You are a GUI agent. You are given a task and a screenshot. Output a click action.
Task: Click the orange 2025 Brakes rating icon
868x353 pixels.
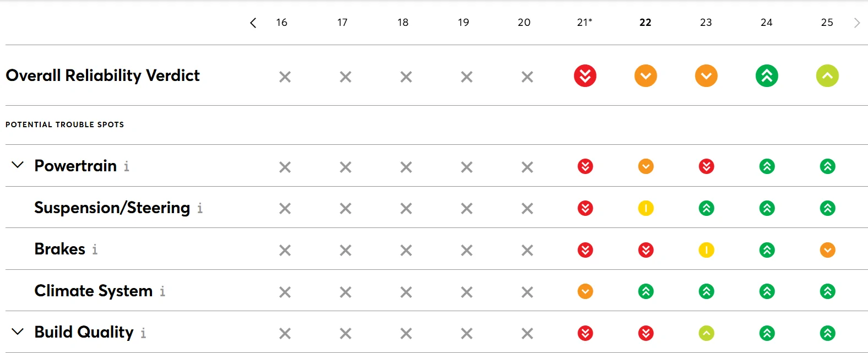pyautogui.click(x=827, y=250)
